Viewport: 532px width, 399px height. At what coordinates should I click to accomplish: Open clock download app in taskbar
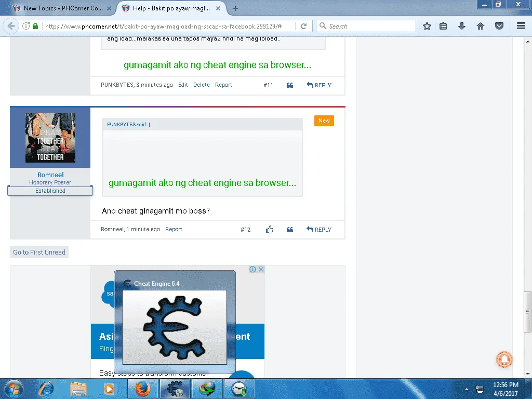pyautogui.click(x=240, y=389)
